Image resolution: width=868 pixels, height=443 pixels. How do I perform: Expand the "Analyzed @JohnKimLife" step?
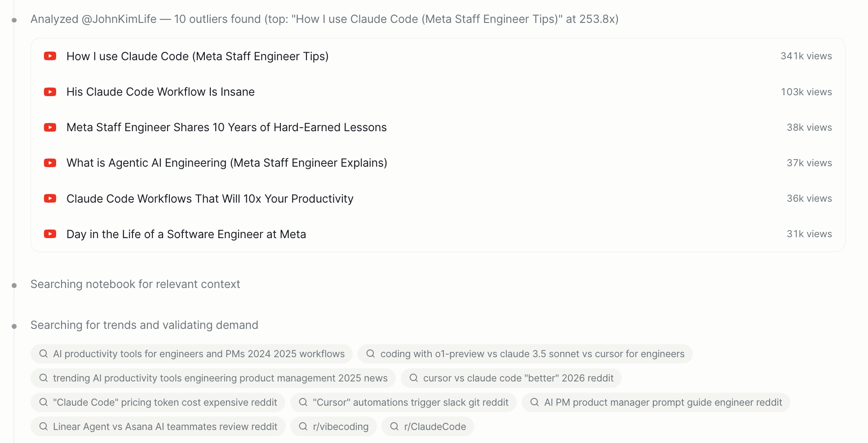[x=324, y=19]
